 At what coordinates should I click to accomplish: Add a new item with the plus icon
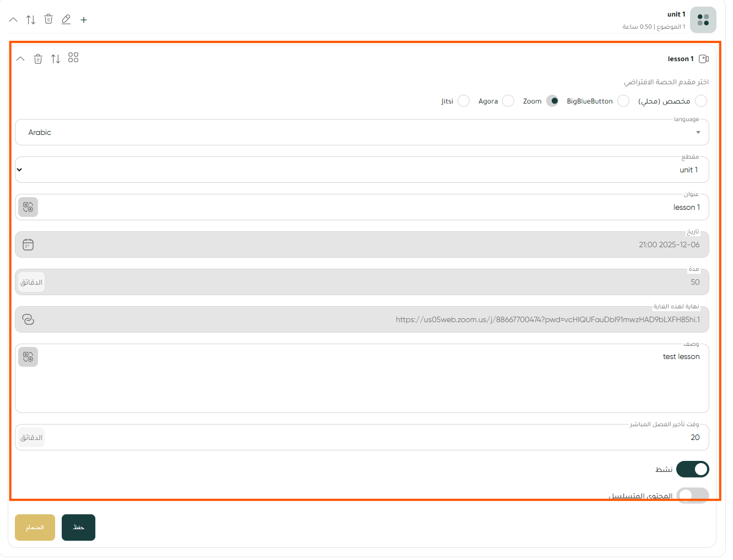pos(84,20)
